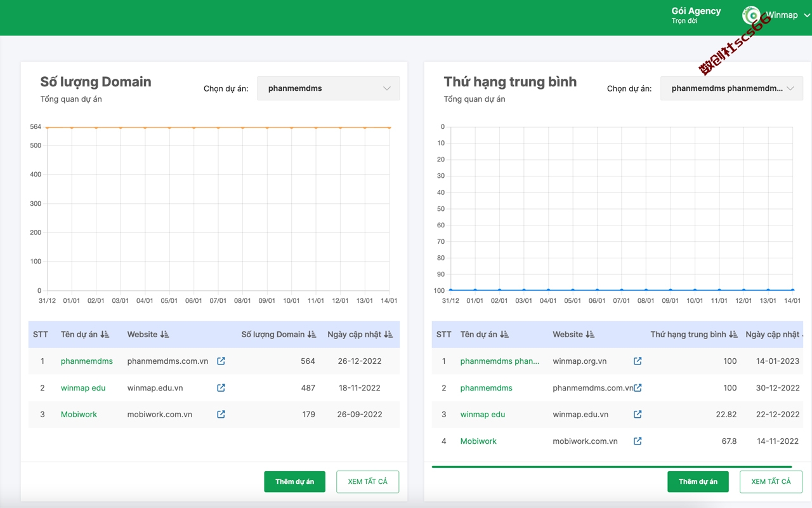
Task: Click date 26-12-2022 in Domain table
Action: point(360,361)
